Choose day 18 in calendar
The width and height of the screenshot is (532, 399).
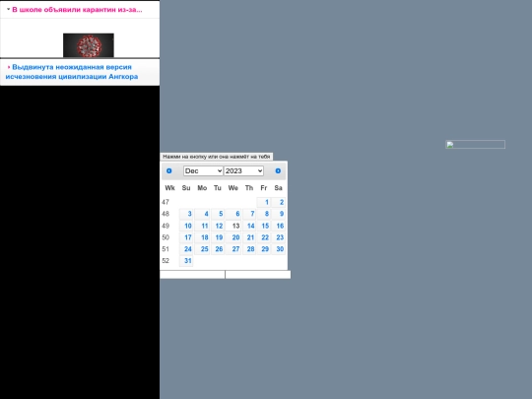(x=202, y=237)
